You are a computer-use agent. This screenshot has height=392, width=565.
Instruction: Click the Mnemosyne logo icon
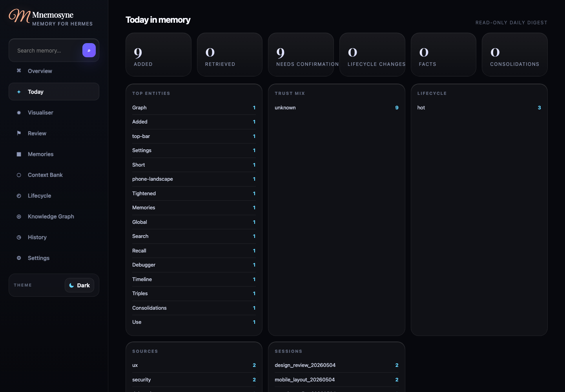coord(19,16)
